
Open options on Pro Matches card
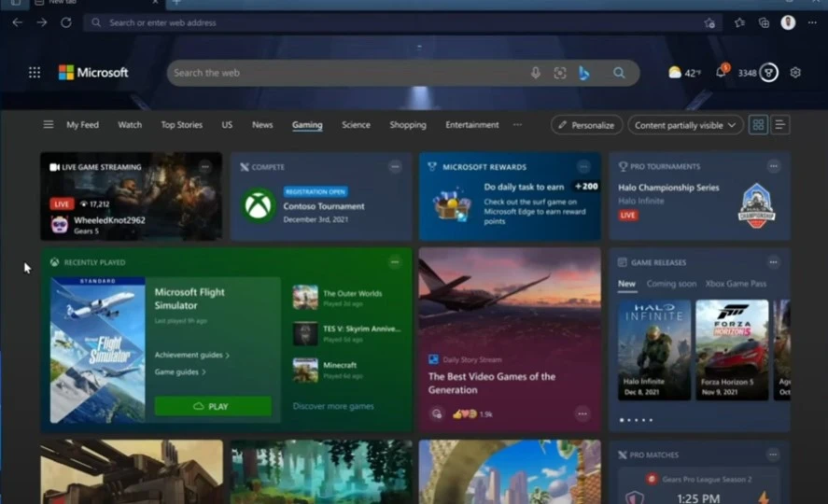(773, 455)
